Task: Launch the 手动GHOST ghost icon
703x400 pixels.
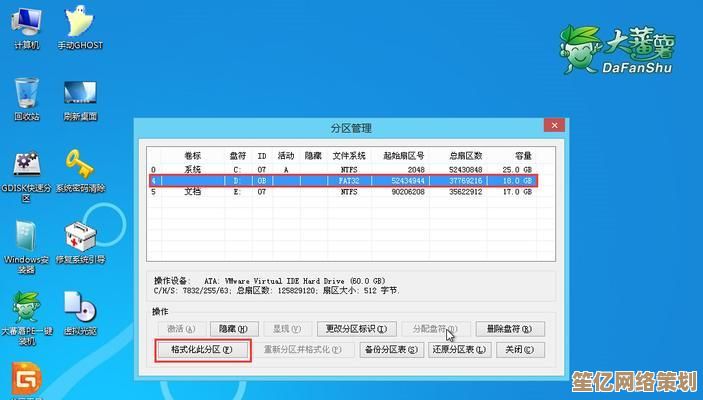Action: coord(80,24)
